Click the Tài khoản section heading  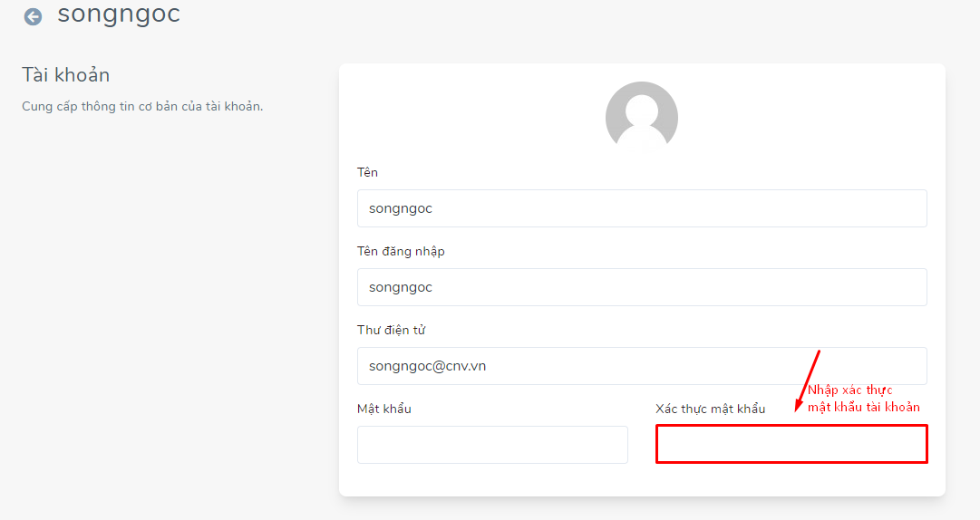tap(65, 75)
